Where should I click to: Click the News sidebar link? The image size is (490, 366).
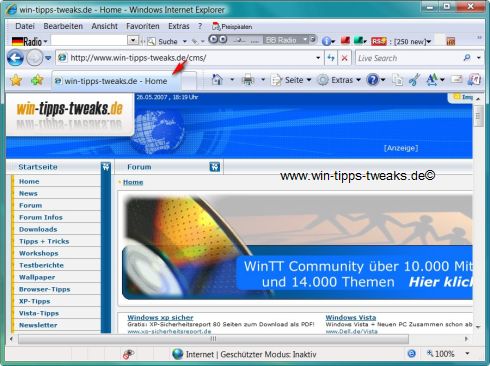28,193
